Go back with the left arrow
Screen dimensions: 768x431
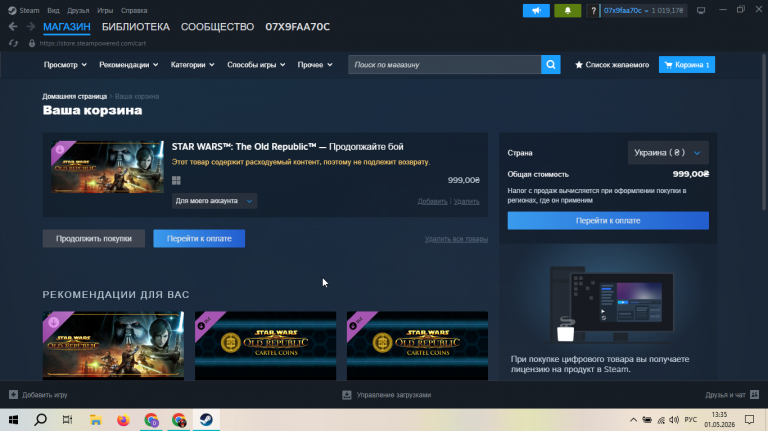[13, 26]
